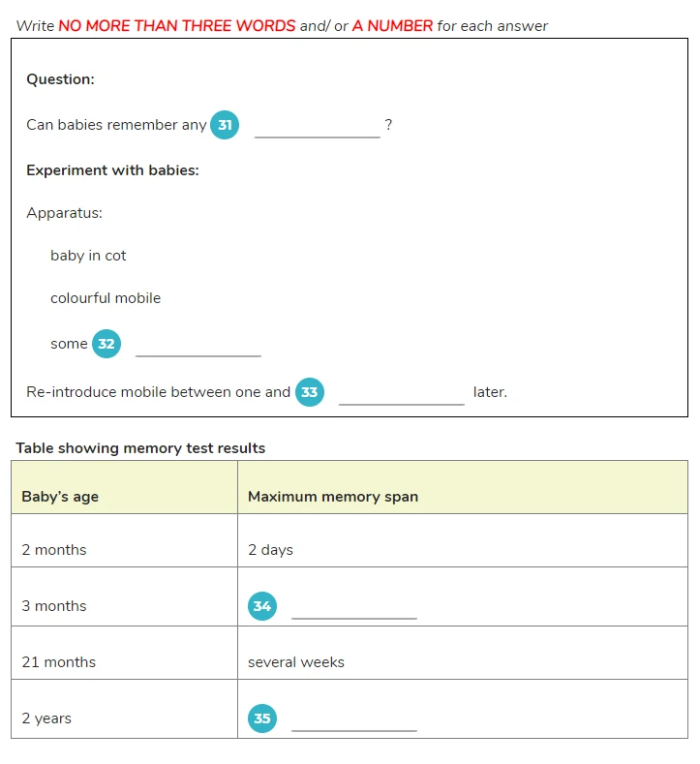Focus the 2 years memory span blank
Image resolution: width=700 pixels, height=764 pixels.
pos(354,720)
